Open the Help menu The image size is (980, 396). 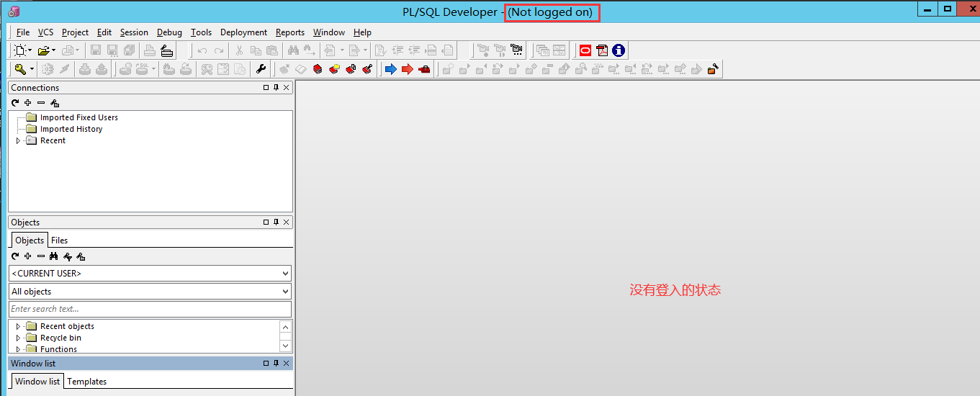point(362,32)
